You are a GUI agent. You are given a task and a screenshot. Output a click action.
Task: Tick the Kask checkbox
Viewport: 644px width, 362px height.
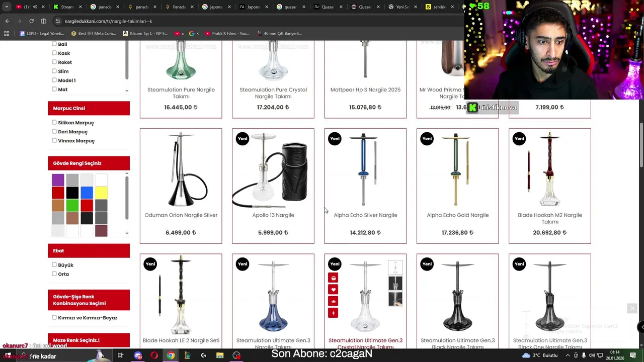(x=54, y=53)
